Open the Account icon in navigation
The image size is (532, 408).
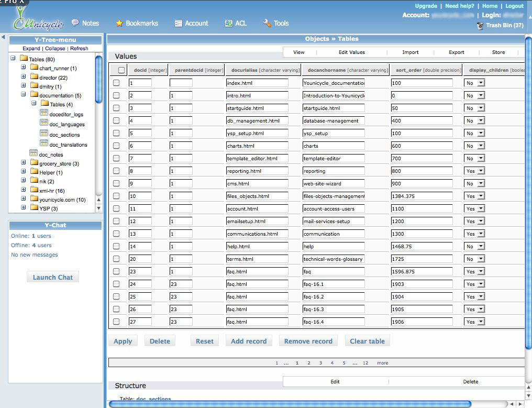click(x=179, y=23)
